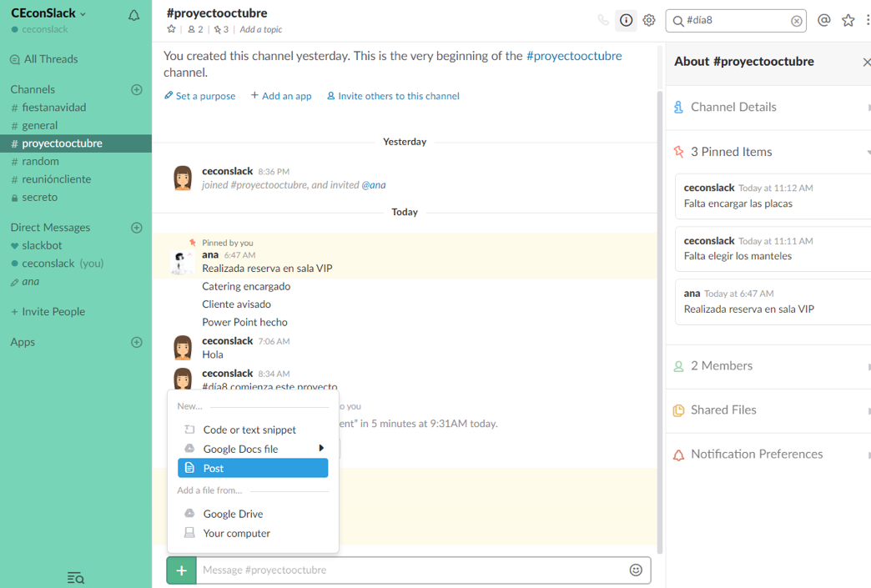This screenshot has width=871, height=588.
Task: Collapse the 3 Pinned Items section
Action: pos(768,152)
